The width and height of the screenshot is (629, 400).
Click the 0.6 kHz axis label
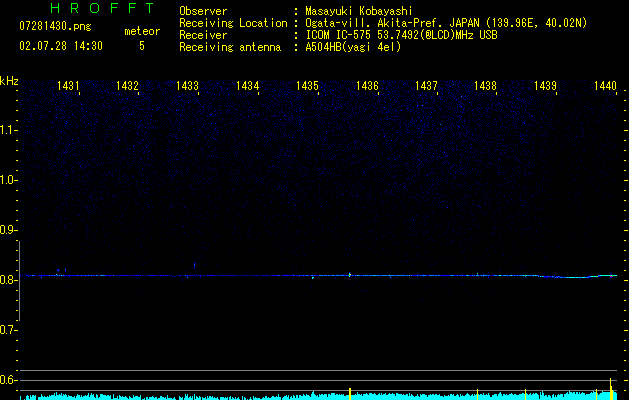[x=8, y=380]
